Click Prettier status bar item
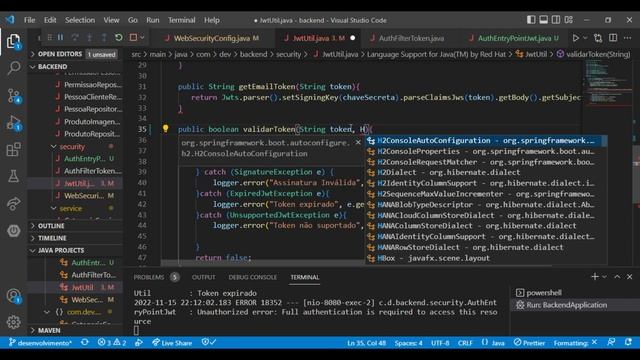This screenshot has width=640, height=360. click(x=529, y=343)
